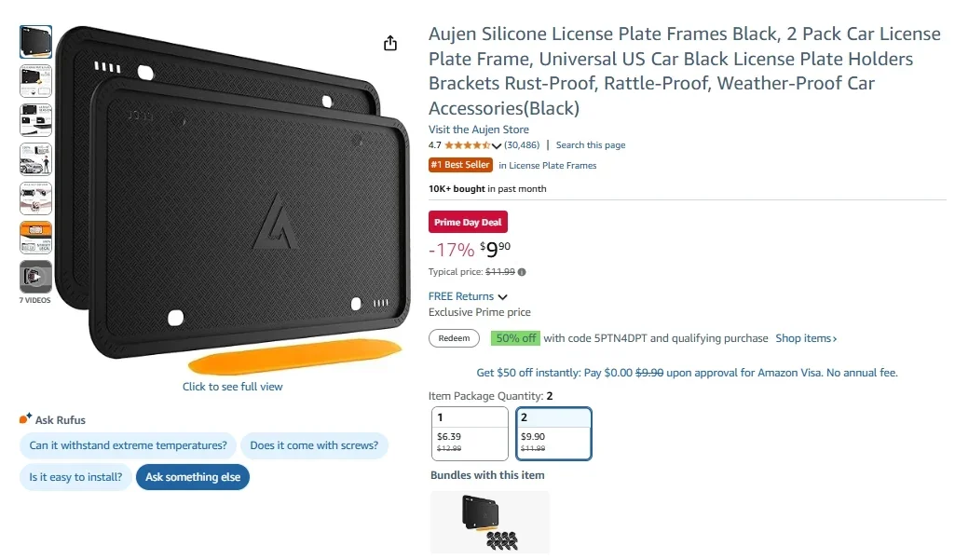Select the top product thumbnail in gallery

[34, 41]
